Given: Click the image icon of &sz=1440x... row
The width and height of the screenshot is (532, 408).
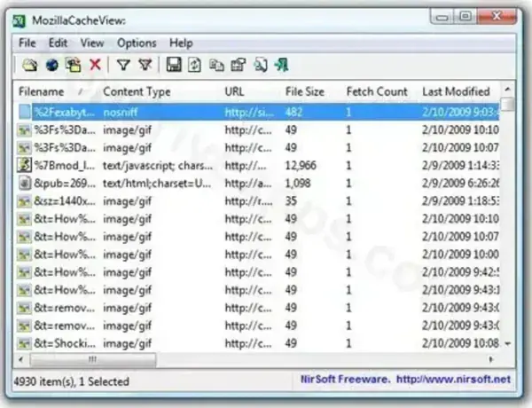Looking at the screenshot, I should (25, 201).
